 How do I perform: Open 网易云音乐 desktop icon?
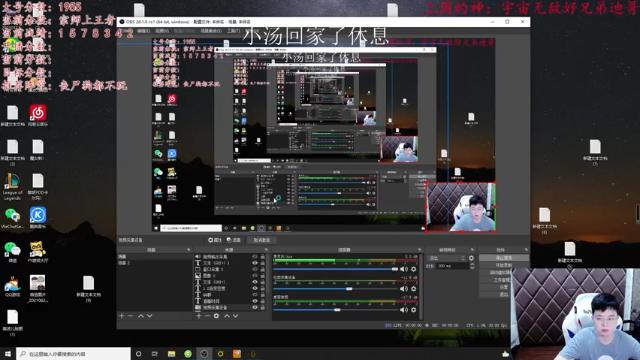click(x=38, y=115)
